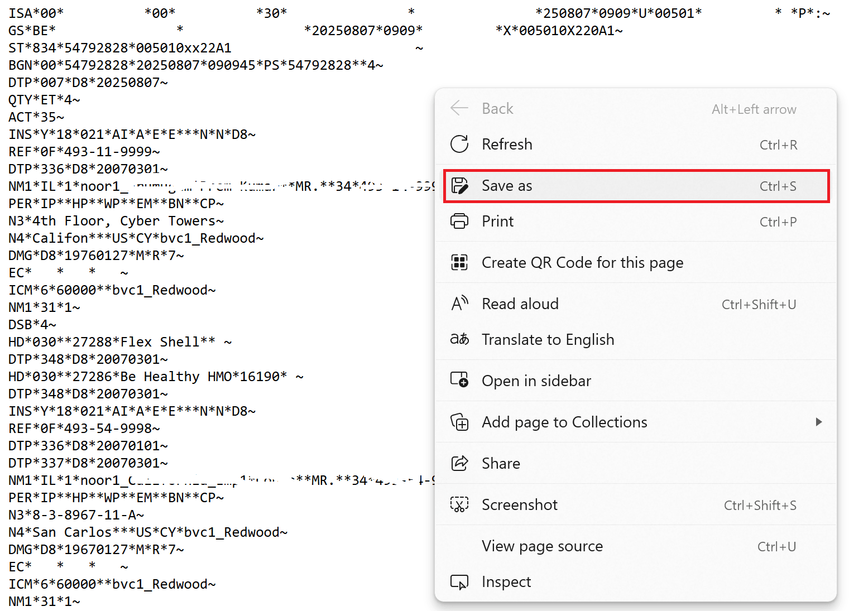
Task: Click the Translate language icon
Action: click(459, 339)
